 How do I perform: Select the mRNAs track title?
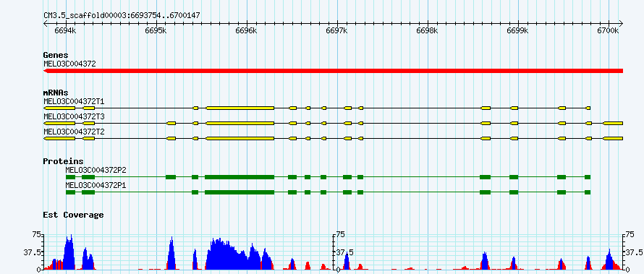tap(56, 93)
